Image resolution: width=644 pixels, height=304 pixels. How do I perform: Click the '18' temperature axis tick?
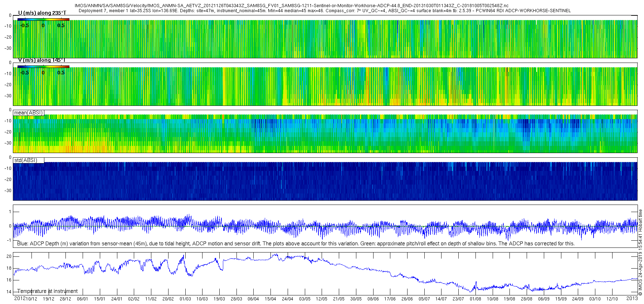[x=9, y=268]
